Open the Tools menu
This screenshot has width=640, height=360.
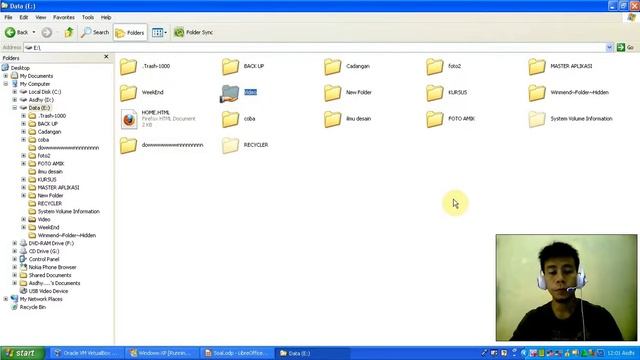point(88,18)
